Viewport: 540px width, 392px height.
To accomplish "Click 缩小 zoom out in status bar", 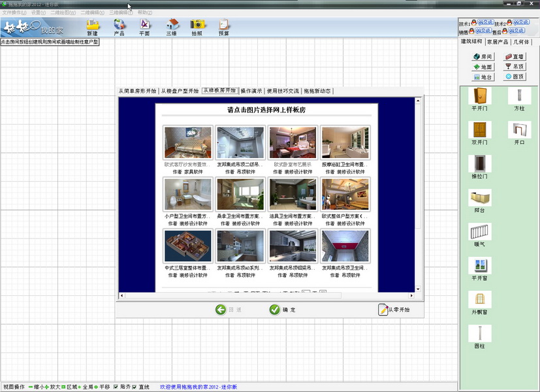I will point(36,387).
